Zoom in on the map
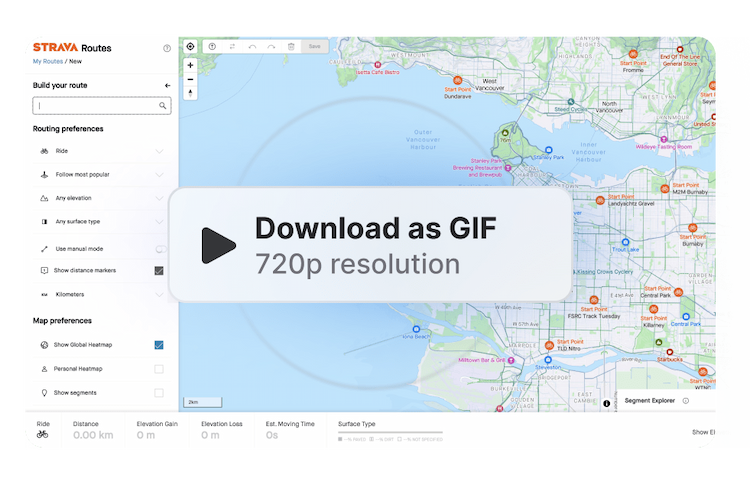The height and width of the screenshot is (482, 750). 190,65
